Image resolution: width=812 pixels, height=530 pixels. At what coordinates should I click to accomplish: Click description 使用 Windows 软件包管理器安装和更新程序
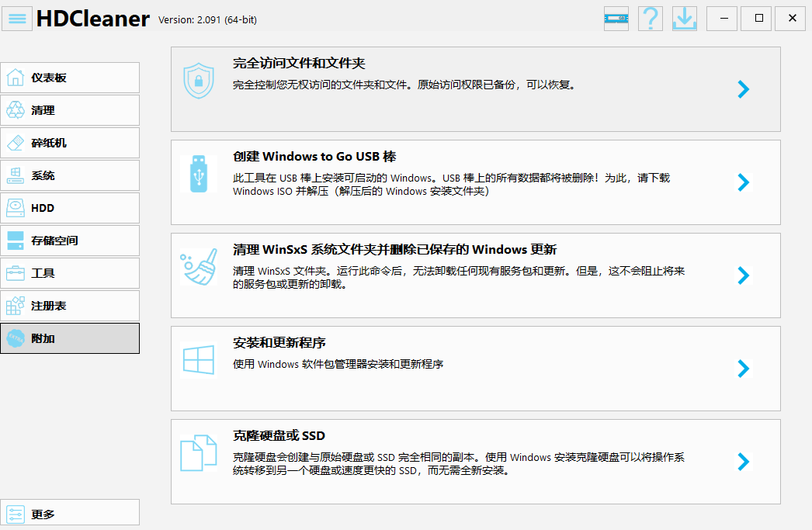click(338, 365)
